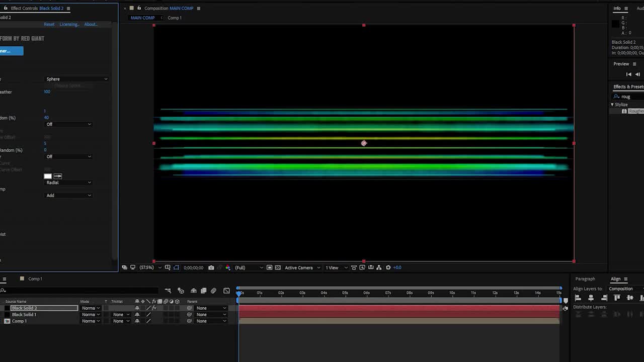The height and width of the screenshot is (362, 644).
Task: Click parent pick whip for Black Solid 2
Action: [x=190, y=308]
